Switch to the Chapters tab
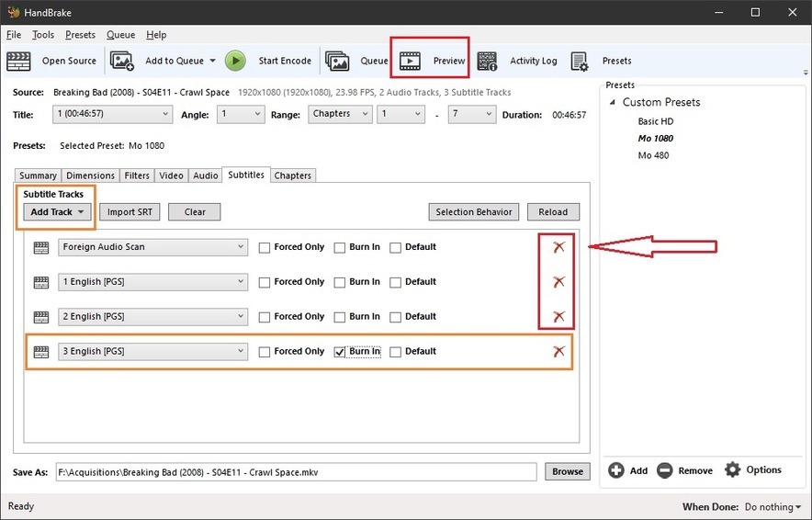The width and height of the screenshot is (812, 520). 293,175
